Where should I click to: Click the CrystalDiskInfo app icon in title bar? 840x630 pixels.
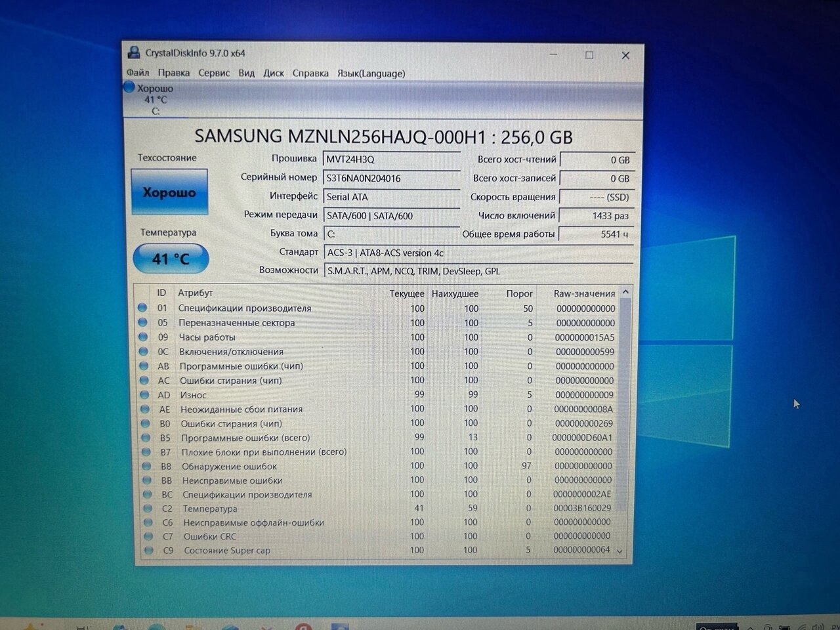click(x=134, y=52)
